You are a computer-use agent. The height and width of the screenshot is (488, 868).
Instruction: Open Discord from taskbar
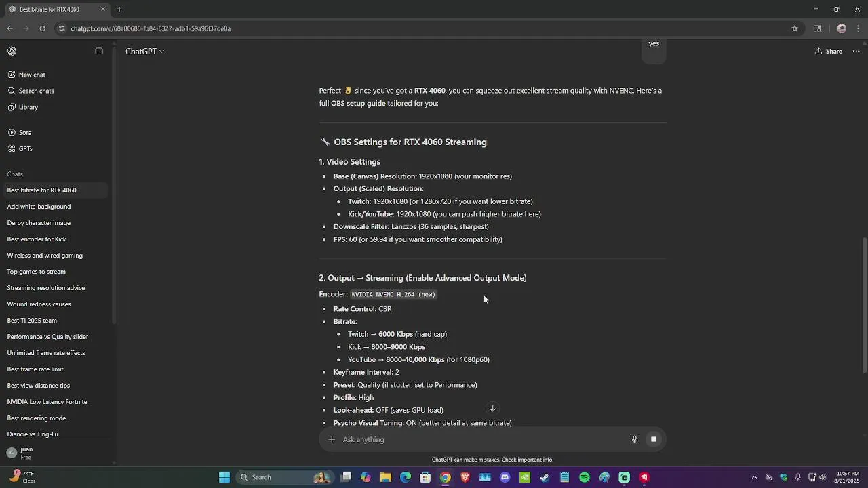click(x=505, y=477)
